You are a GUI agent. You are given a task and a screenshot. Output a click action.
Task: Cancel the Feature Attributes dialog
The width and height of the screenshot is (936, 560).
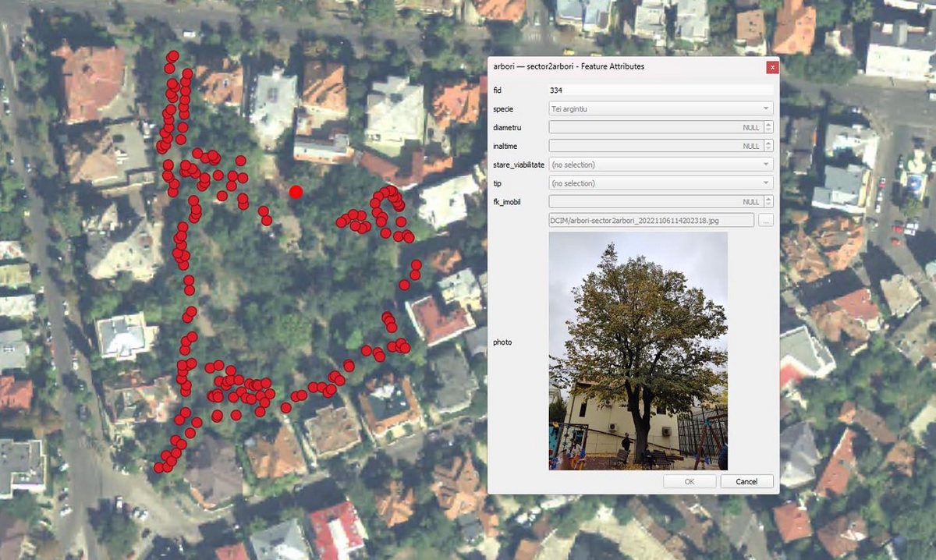click(746, 481)
